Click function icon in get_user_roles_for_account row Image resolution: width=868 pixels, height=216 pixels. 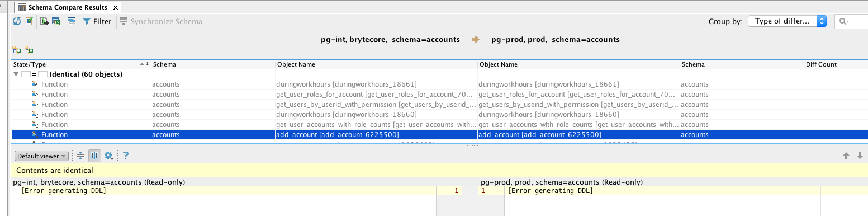pyautogui.click(x=35, y=95)
